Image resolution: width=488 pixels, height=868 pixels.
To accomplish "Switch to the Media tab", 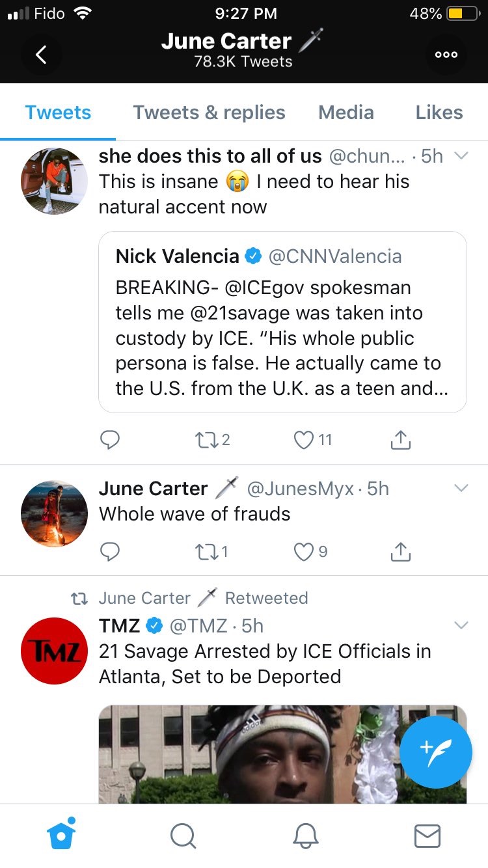I will tap(346, 113).
